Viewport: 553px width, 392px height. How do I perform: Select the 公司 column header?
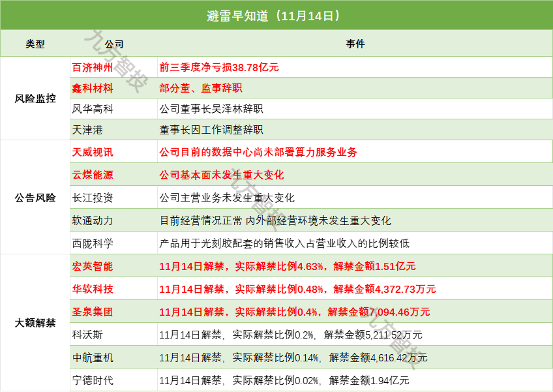pos(114,44)
